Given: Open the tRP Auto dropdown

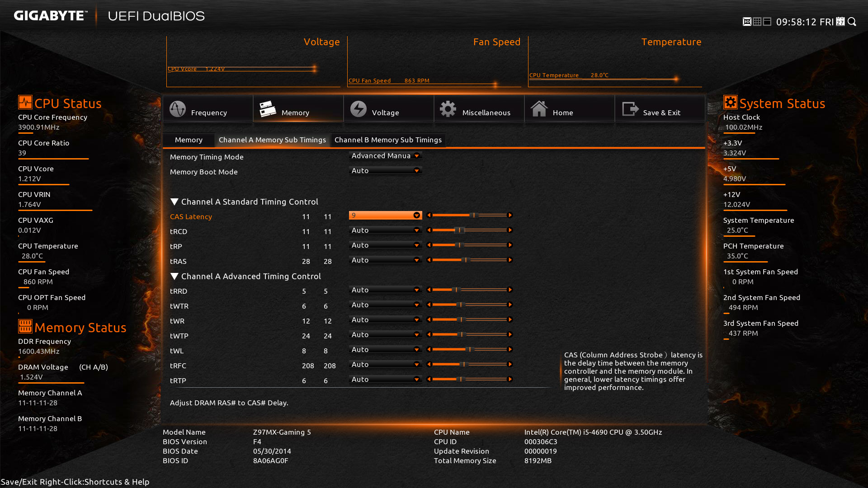Looking at the screenshot, I should pyautogui.click(x=385, y=245).
